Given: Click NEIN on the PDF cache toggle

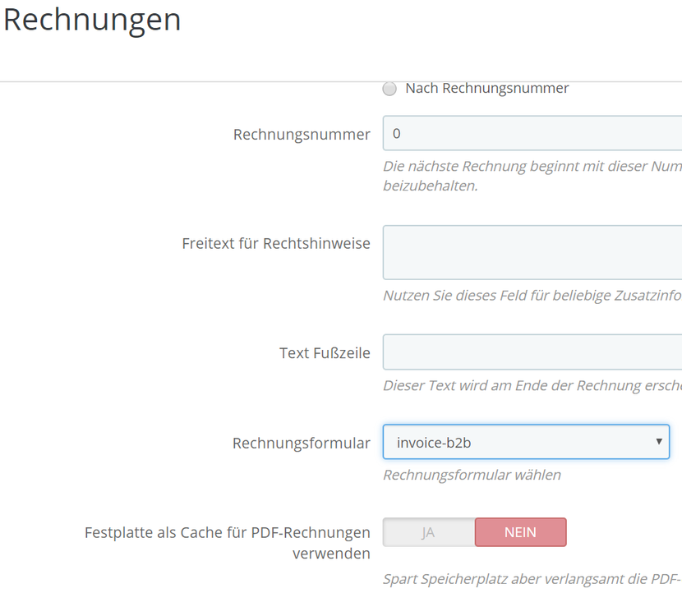Looking at the screenshot, I should coord(520,532).
